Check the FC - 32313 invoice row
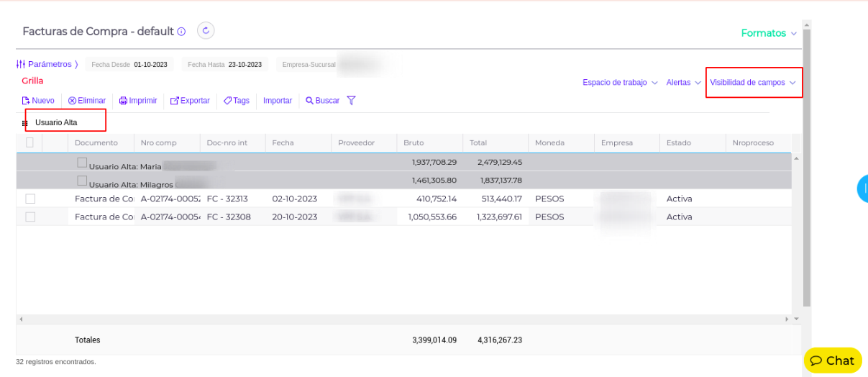 tap(30, 199)
